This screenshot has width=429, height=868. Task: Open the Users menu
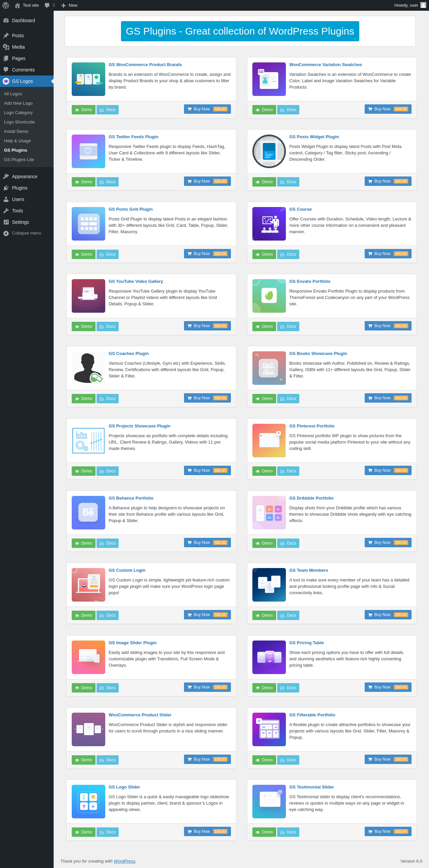click(x=26, y=200)
